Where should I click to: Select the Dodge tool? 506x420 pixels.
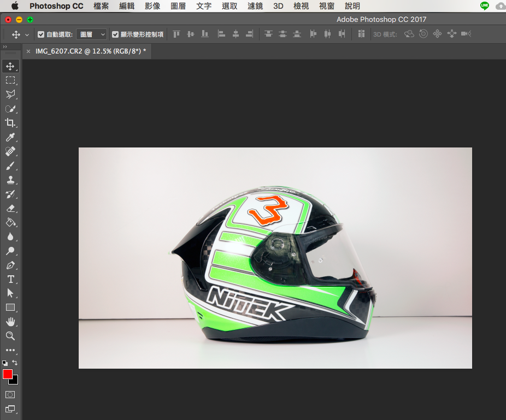[x=10, y=251]
